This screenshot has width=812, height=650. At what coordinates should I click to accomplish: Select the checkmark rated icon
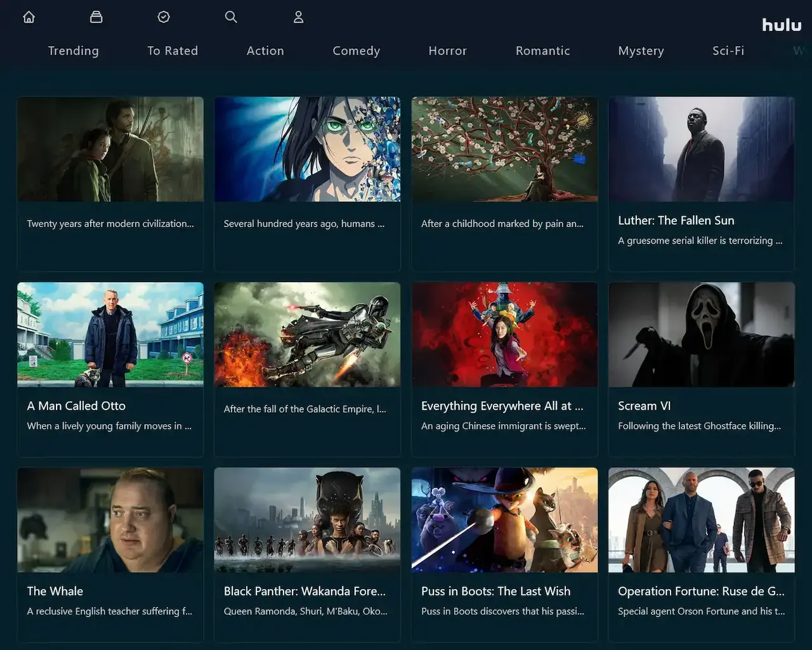(x=164, y=17)
